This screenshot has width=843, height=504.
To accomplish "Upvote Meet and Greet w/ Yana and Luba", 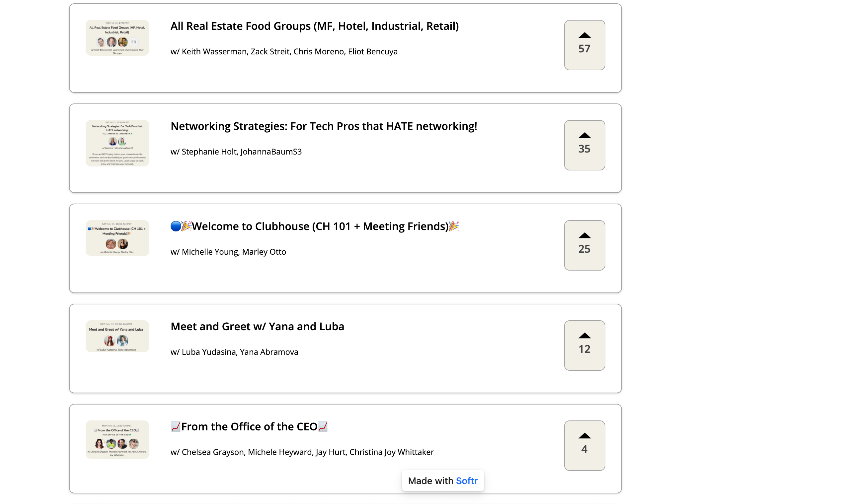I will (584, 336).
